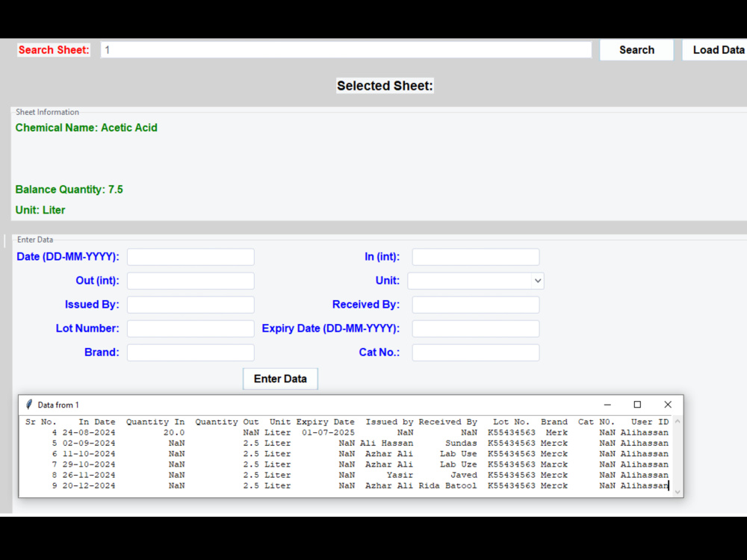Viewport: 747px width, 560px height.
Task: Click Rida Batool in Received By column
Action: [x=447, y=486]
